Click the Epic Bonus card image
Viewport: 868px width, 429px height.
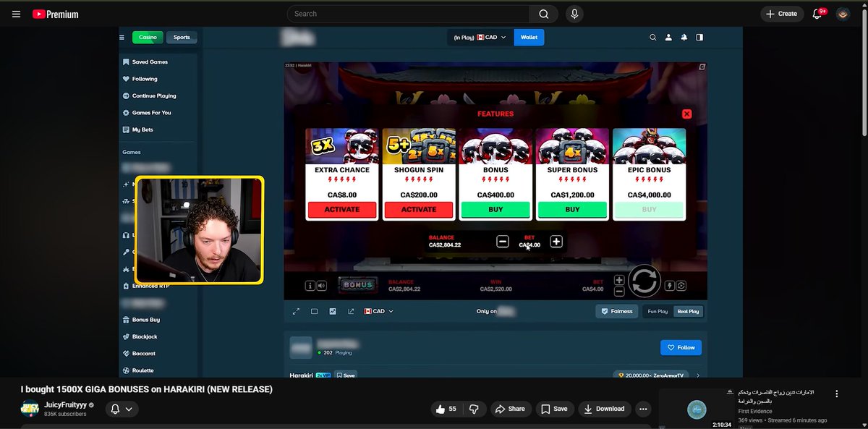click(649, 146)
